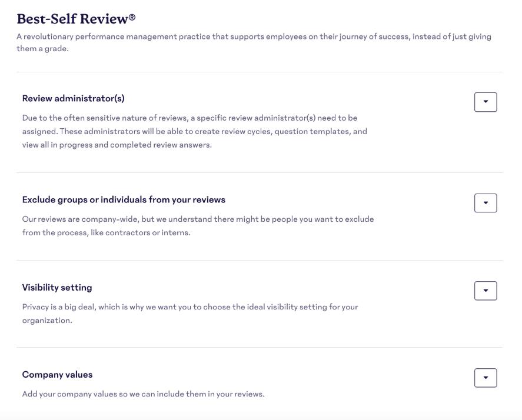The image size is (522, 420).
Task: Click the arrow icon beside Exclude groups section
Action: 486,202
